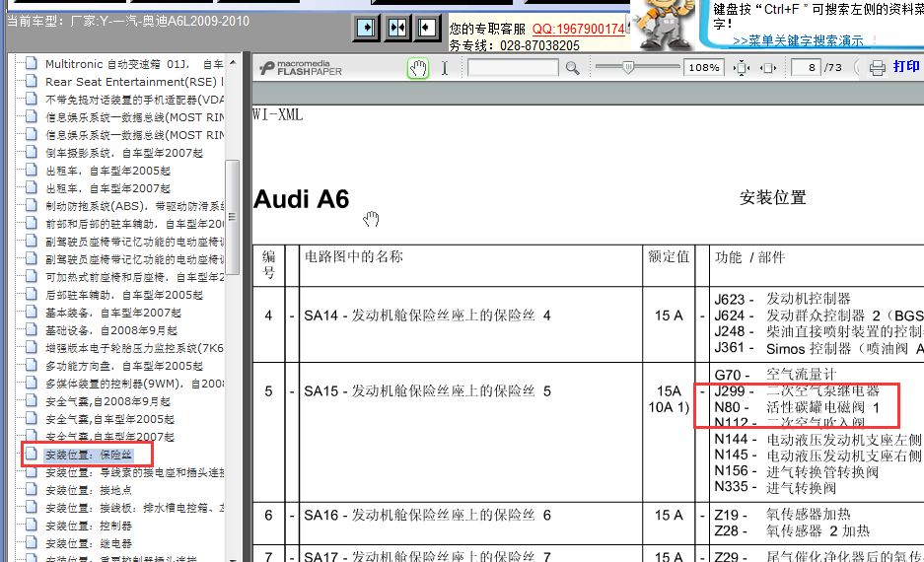
Task: Click the magnifier search icon
Action: tap(572, 68)
